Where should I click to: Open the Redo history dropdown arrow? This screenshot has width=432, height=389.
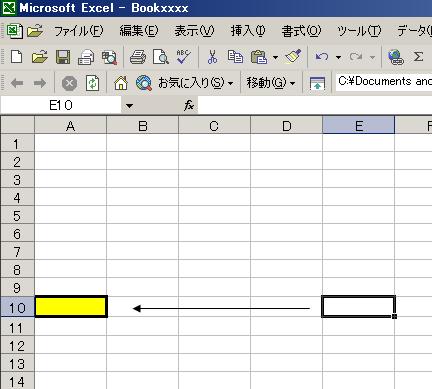[372, 57]
